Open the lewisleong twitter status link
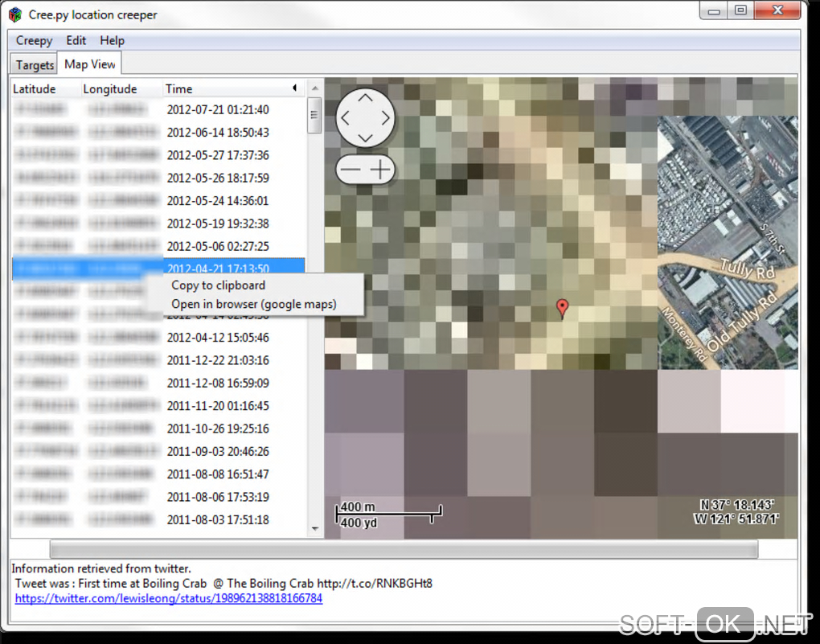The image size is (820, 644). [168, 598]
